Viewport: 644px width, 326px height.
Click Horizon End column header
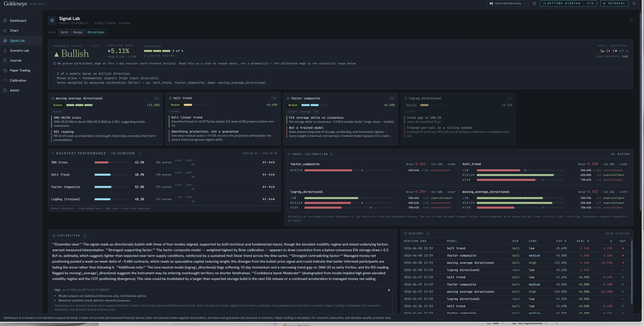coord(415,241)
